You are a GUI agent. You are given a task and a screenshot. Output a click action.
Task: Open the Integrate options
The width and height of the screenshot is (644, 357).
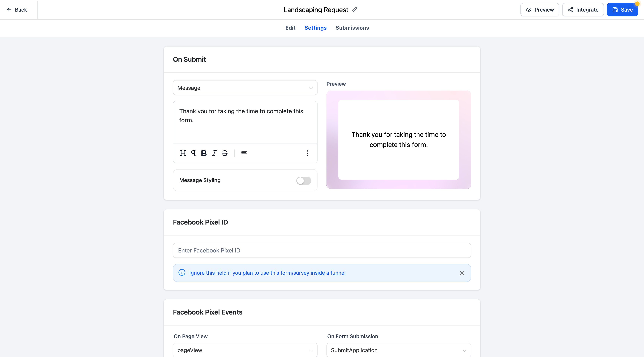pyautogui.click(x=583, y=10)
